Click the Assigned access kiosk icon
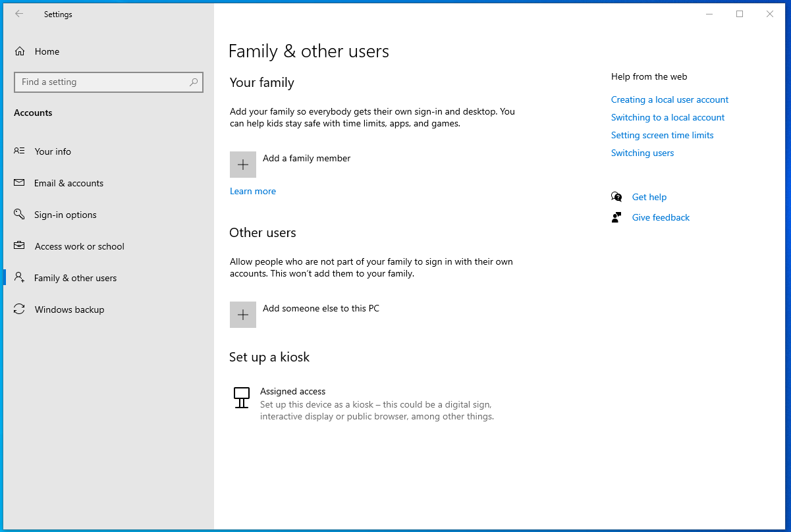791x532 pixels. [x=242, y=398]
